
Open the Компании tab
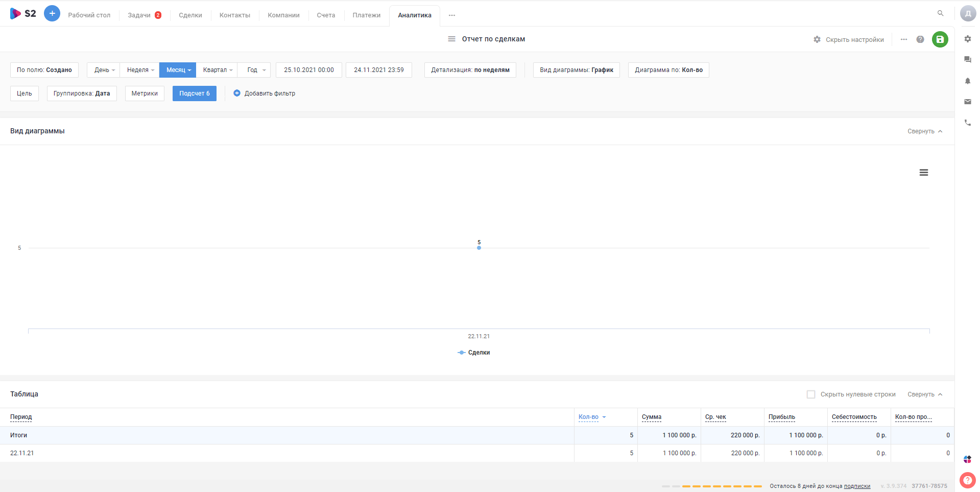click(283, 15)
